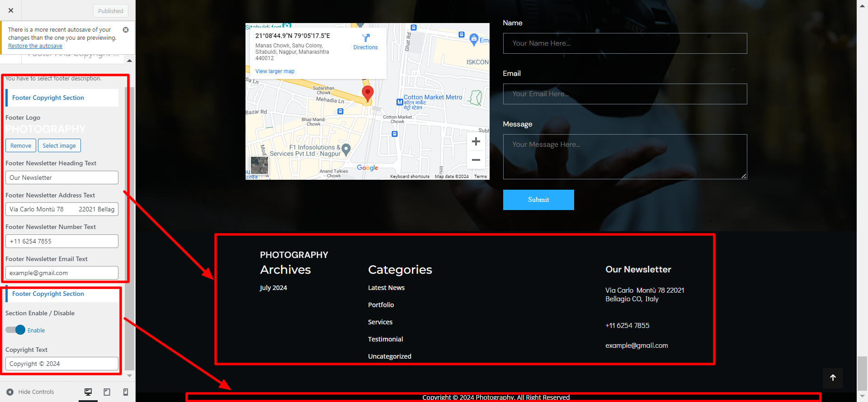Remove the footer logo
The height and width of the screenshot is (402, 868).
tap(21, 145)
